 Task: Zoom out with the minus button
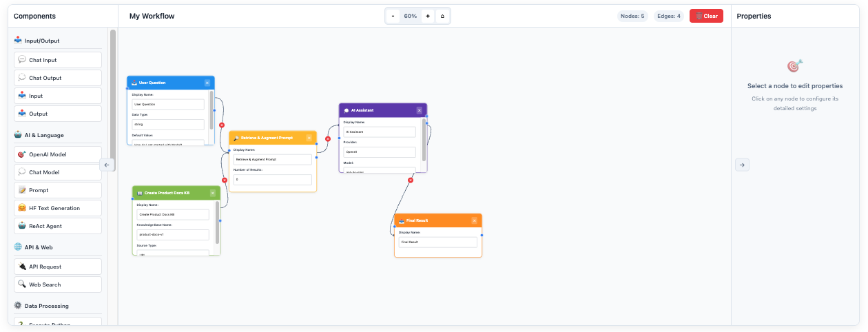393,16
